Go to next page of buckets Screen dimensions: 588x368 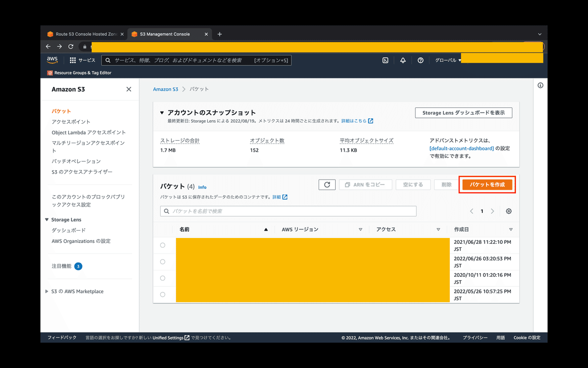[x=492, y=211]
